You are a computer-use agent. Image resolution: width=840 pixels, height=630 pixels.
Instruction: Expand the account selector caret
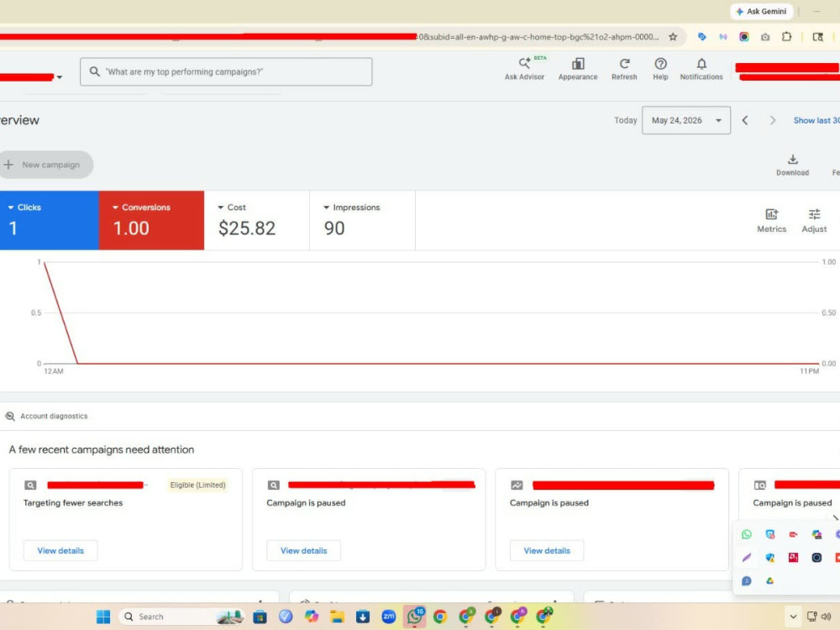coord(60,77)
